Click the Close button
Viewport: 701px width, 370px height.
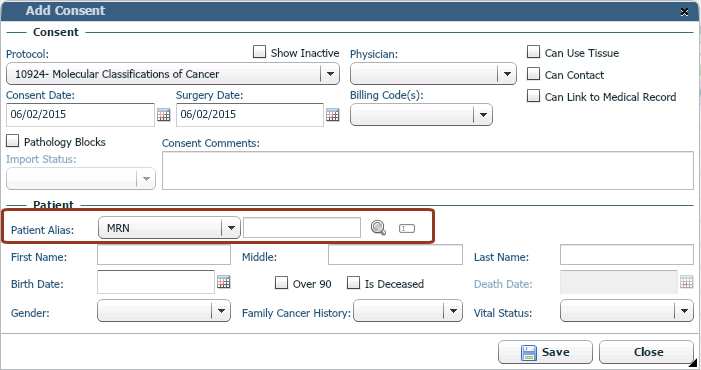(646, 352)
